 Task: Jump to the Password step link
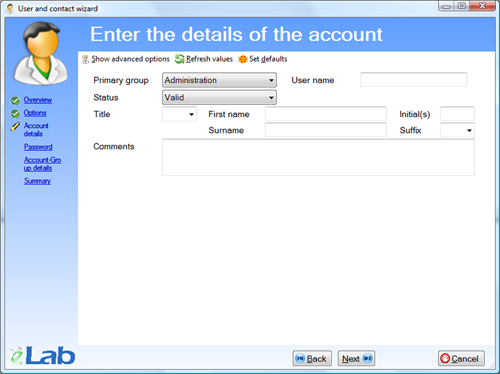[38, 147]
